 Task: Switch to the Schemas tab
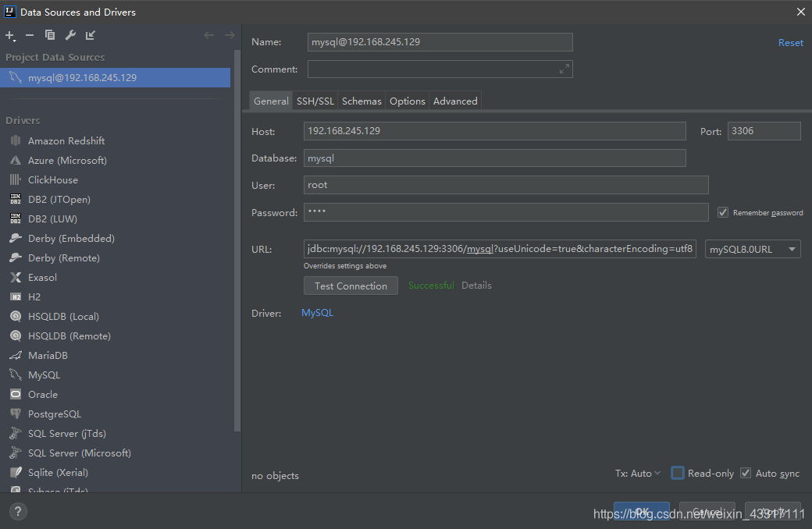pyautogui.click(x=361, y=101)
